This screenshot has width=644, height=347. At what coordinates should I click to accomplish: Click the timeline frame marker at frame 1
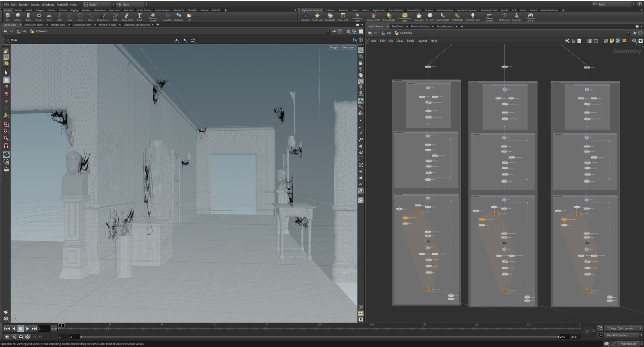[62, 325]
